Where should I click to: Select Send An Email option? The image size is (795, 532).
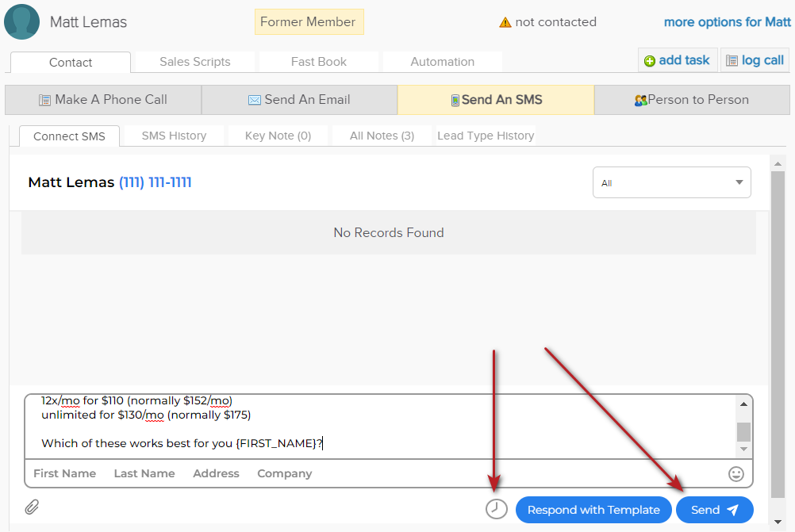[299, 100]
